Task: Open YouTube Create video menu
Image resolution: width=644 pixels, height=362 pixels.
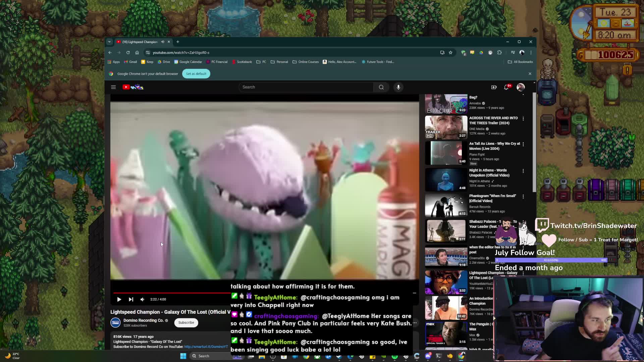Action: [494, 87]
